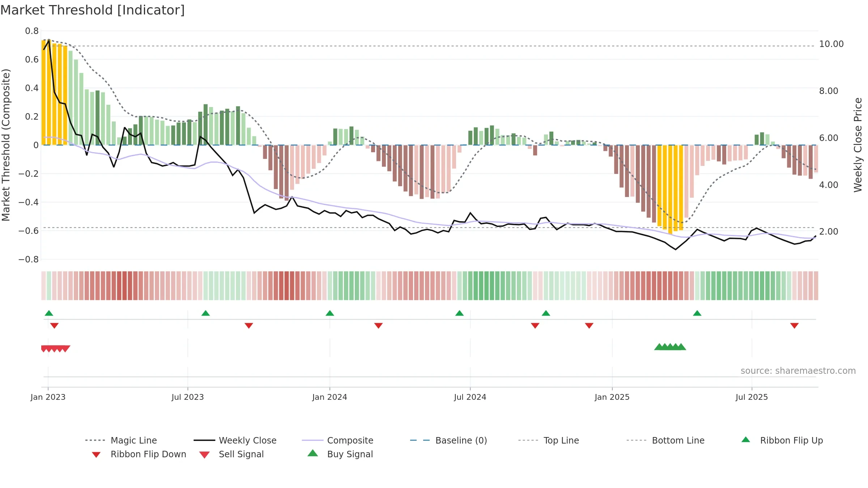Image resolution: width=868 pixels, height=488 pixels.
Task: Click the Ribbon Flip Up marker before Jul 2024
Action: 459,313
